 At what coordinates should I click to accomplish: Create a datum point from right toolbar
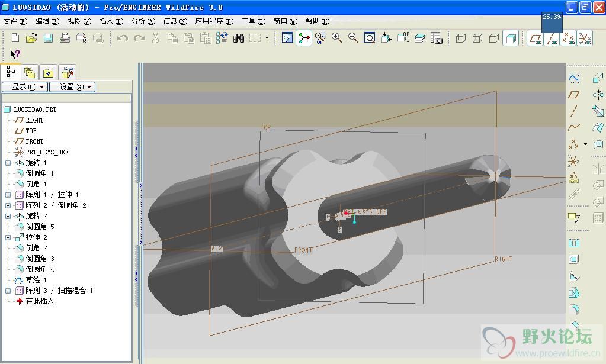[573, 144]
